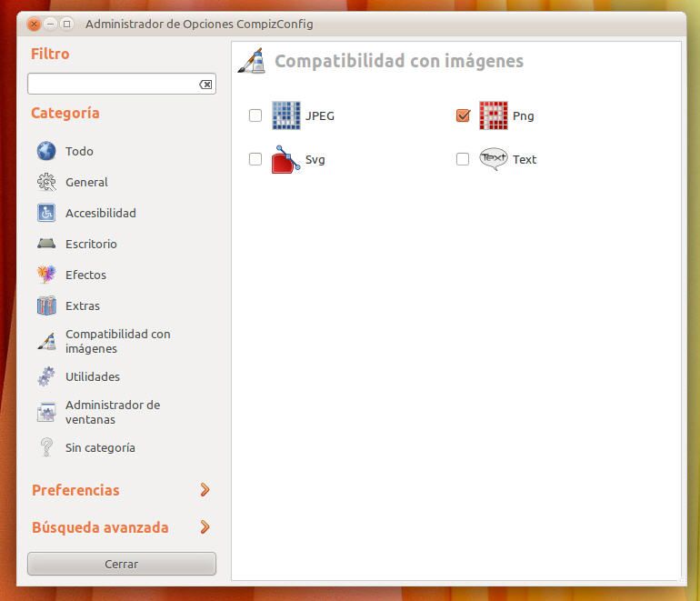Viewport: 700px width, 601px height.
Task: Clear the filter text with the erase icon
Action: click(x=205, y=85)
